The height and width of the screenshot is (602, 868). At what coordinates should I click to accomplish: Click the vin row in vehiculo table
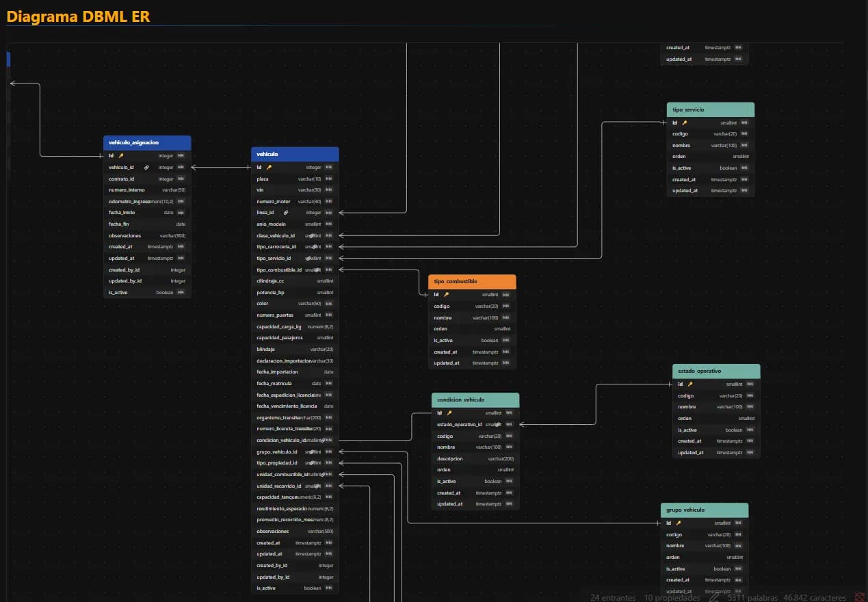pos(295,190)
